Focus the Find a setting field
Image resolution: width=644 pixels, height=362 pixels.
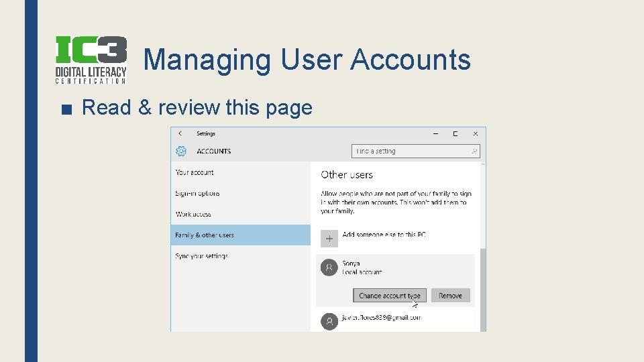pyautogui.click(x=416, y=151)
